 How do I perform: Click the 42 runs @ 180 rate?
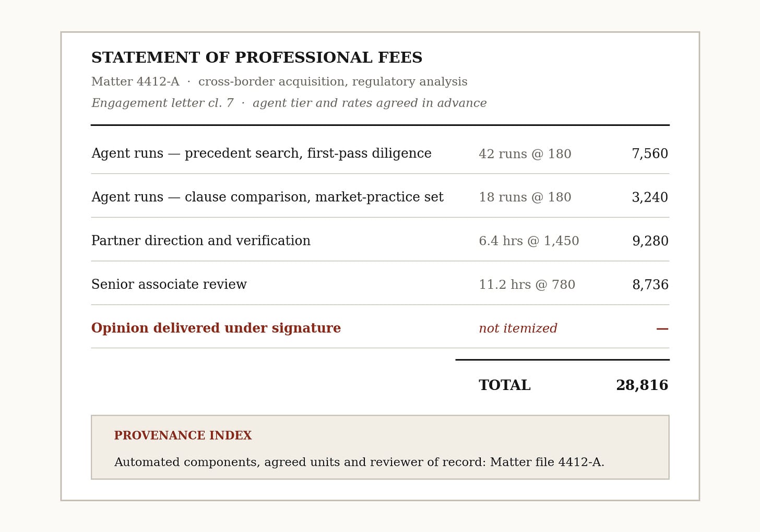coord(525,154)
